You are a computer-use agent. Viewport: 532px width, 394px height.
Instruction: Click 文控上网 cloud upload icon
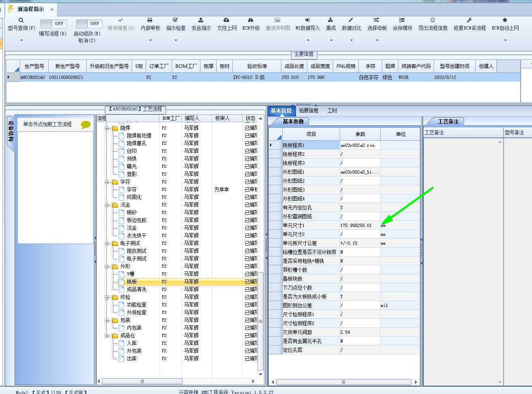(x=226, y=20)
